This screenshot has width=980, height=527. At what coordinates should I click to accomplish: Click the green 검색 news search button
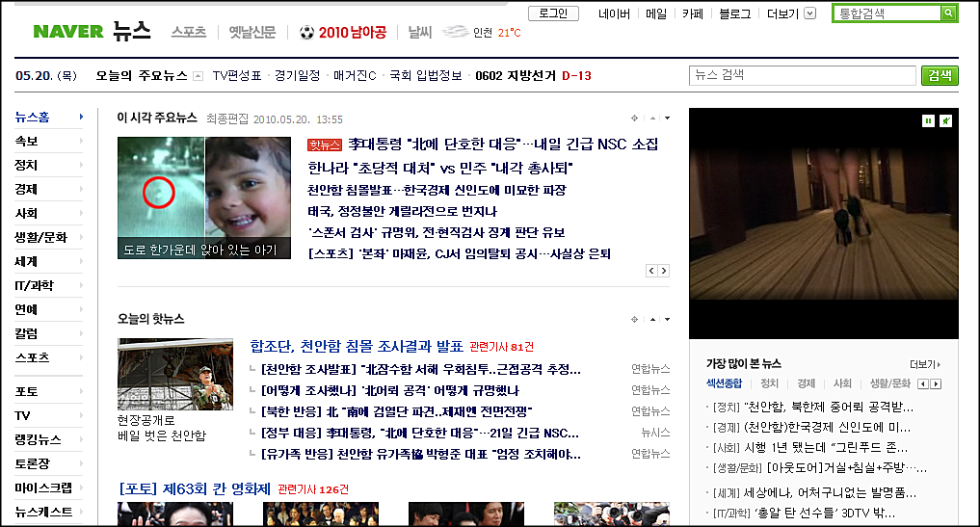click(940, 76)
